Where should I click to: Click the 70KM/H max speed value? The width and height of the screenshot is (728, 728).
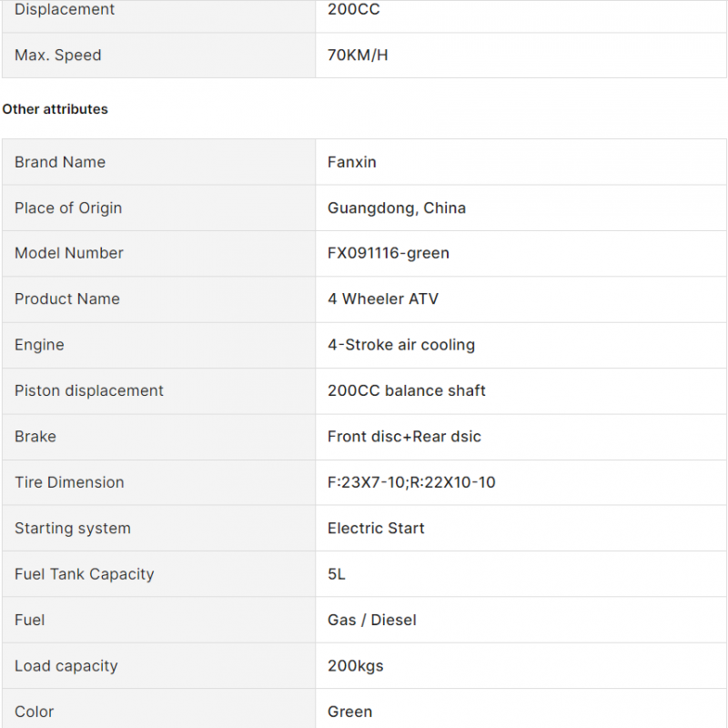358,56
